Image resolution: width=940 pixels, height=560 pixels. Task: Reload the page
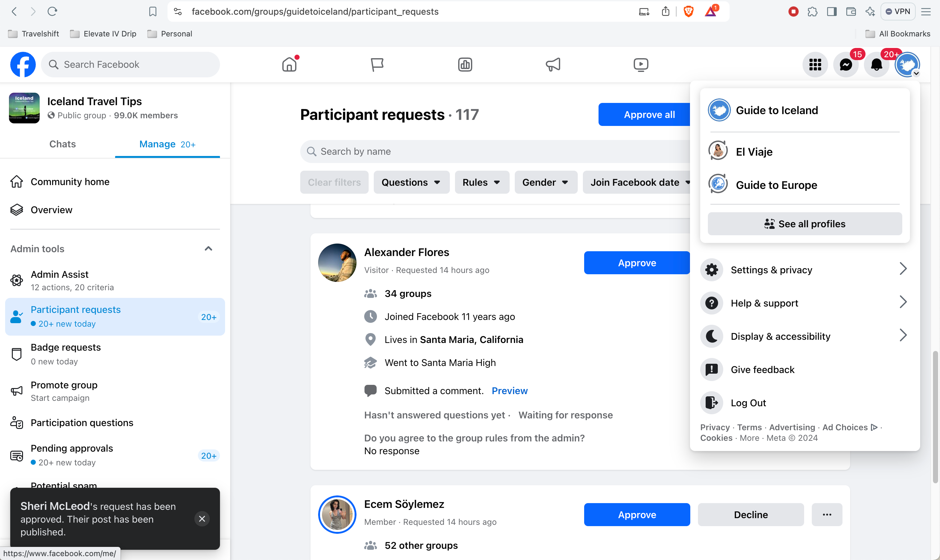click(x=52, y=11)
